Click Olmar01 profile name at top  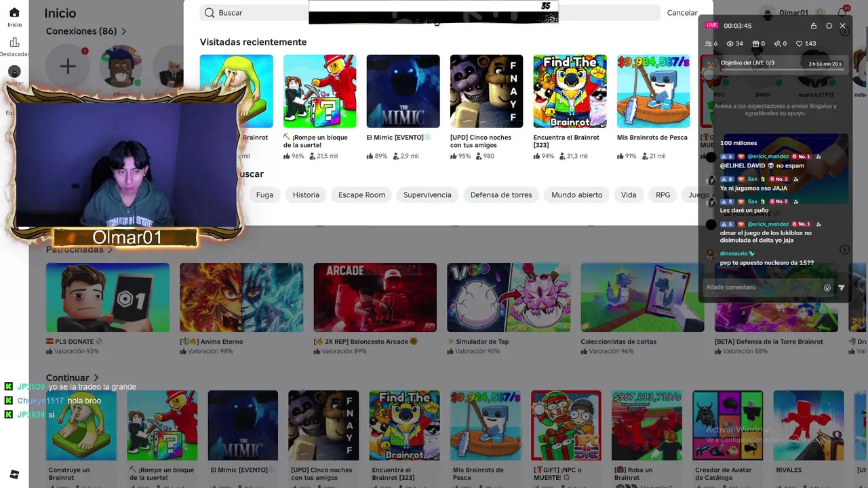coord(793,13)
